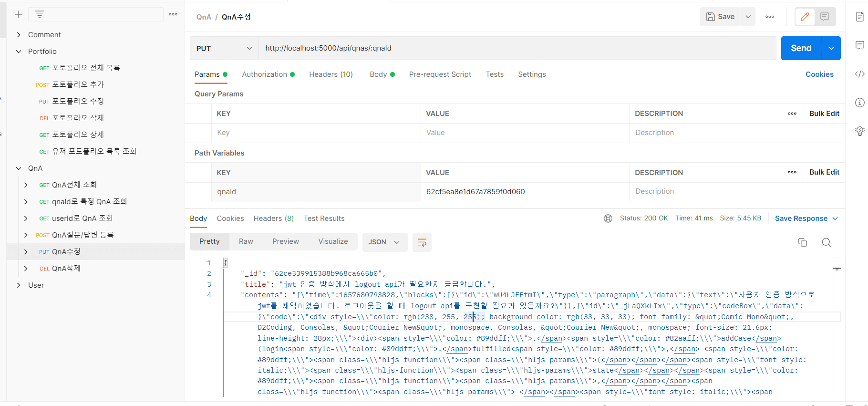Switch to the Authorization tab

265,74
